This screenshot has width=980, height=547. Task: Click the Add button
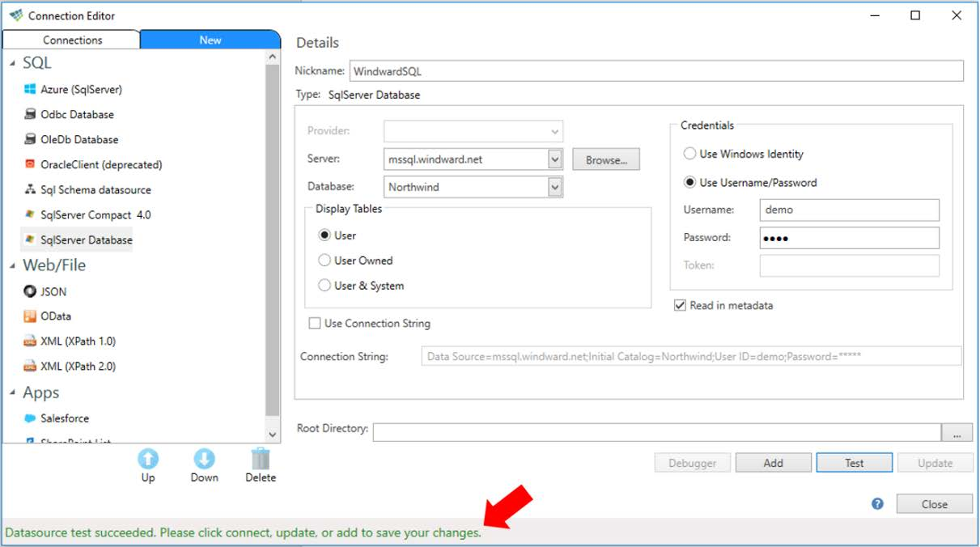click(773, 463)
